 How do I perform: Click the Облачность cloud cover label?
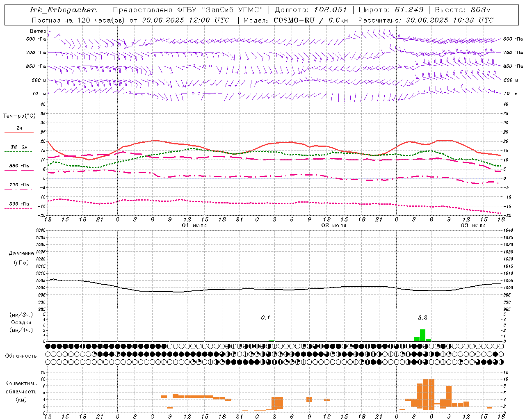tap(21, 356)
